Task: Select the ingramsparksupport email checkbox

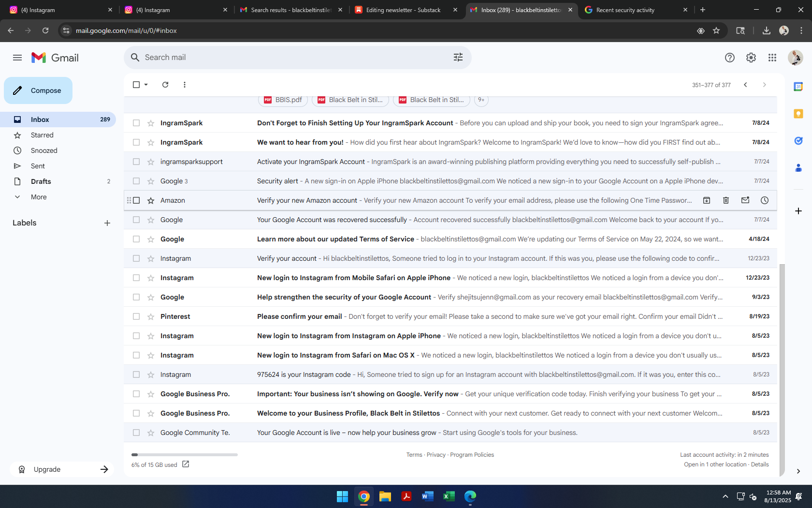Action: pyautogui.click(x=136, y=162)
